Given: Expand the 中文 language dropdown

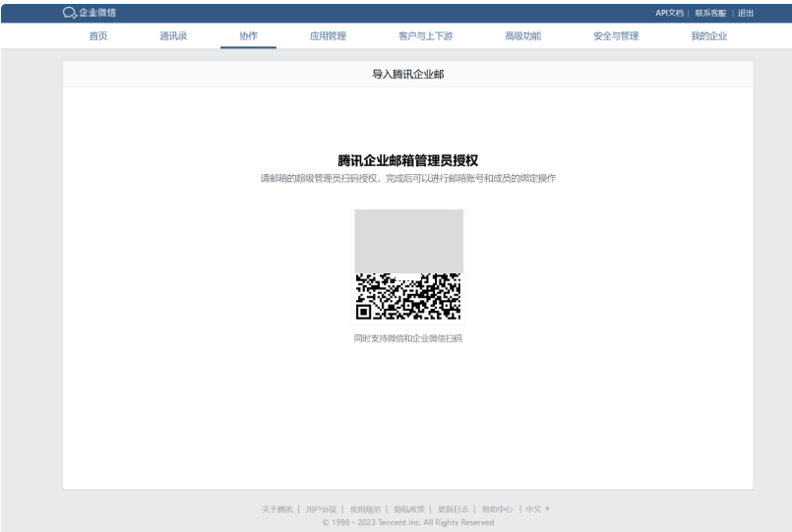Looking at the screenshot, I should point(537,509).
